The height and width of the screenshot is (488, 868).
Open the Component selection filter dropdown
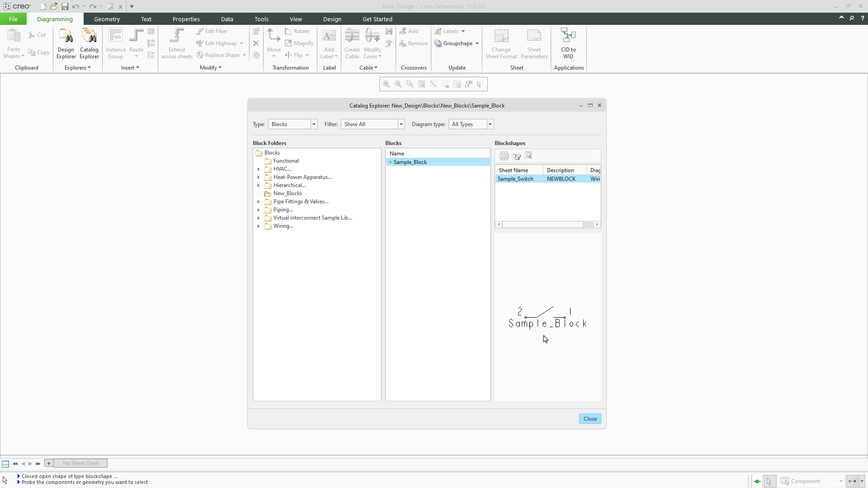[841, 481]
